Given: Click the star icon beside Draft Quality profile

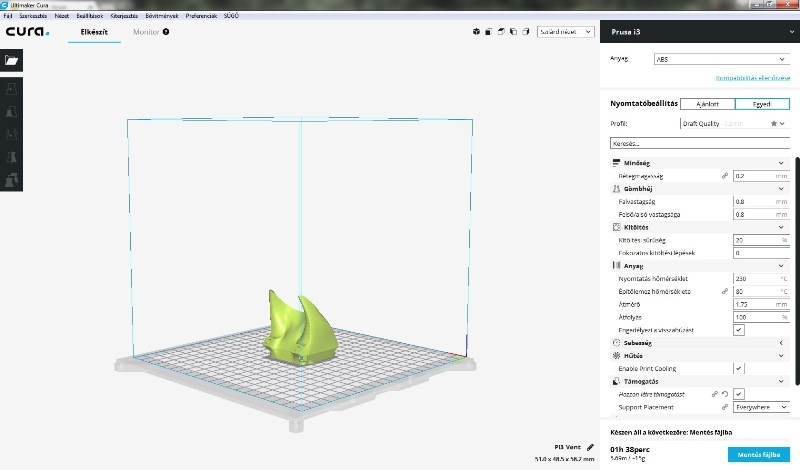Looking at the screenshot, I should point(773,124).
